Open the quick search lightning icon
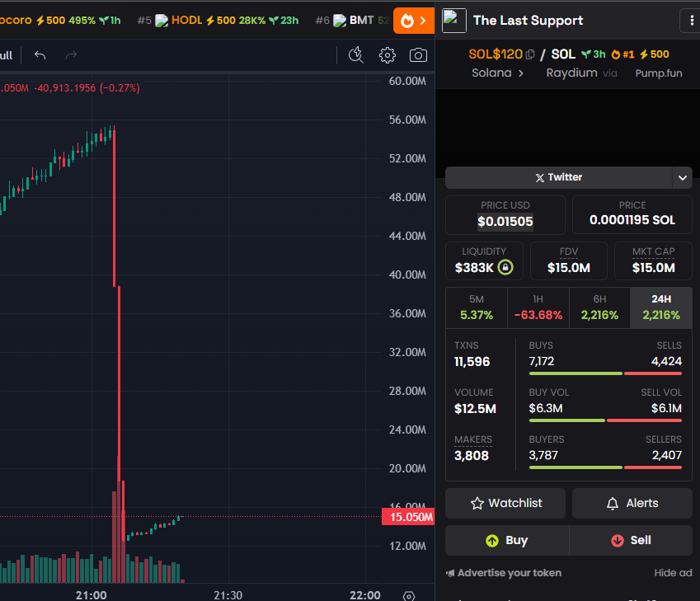 pos(356,55)
